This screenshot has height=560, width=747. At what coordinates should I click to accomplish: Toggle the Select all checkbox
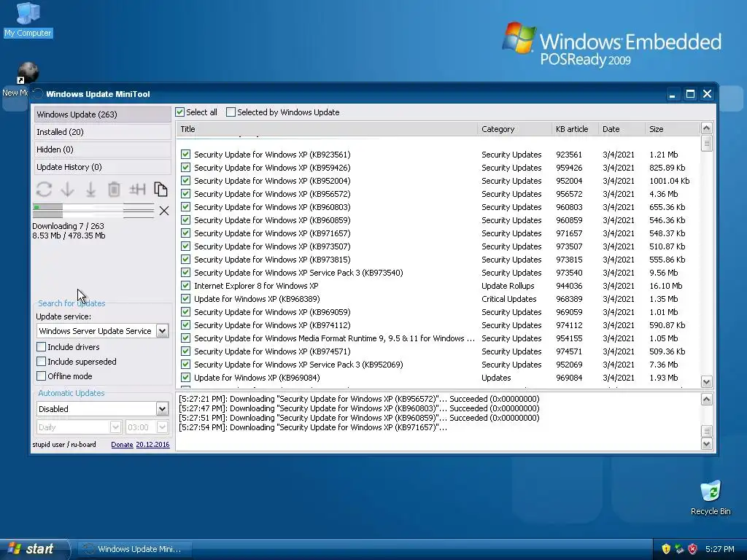click(179, 112)
